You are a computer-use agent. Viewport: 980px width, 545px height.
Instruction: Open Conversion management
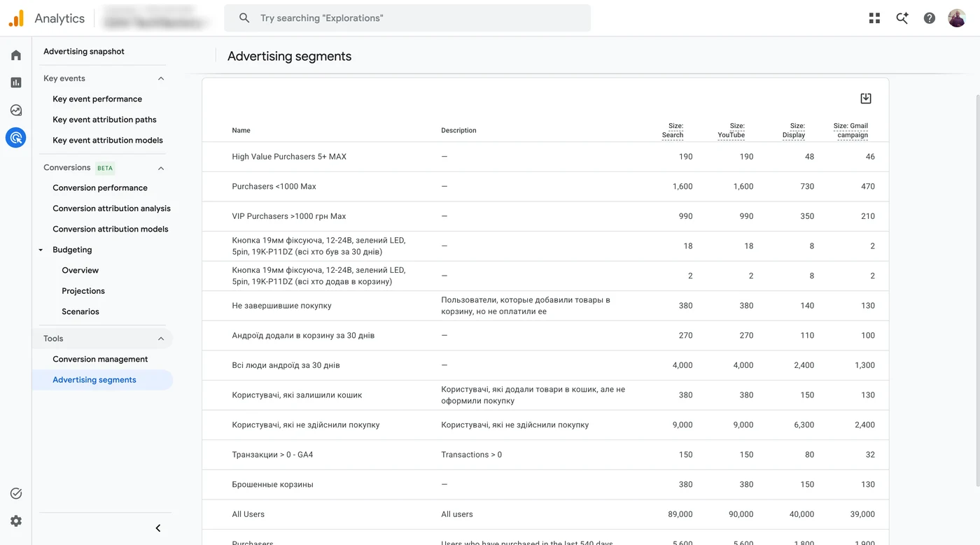pos(100,359)
